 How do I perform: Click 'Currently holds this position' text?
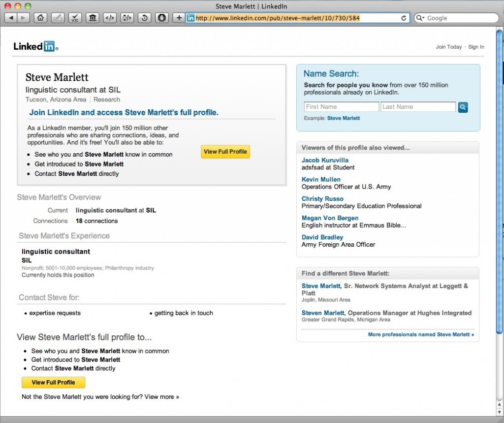(58, 275)
